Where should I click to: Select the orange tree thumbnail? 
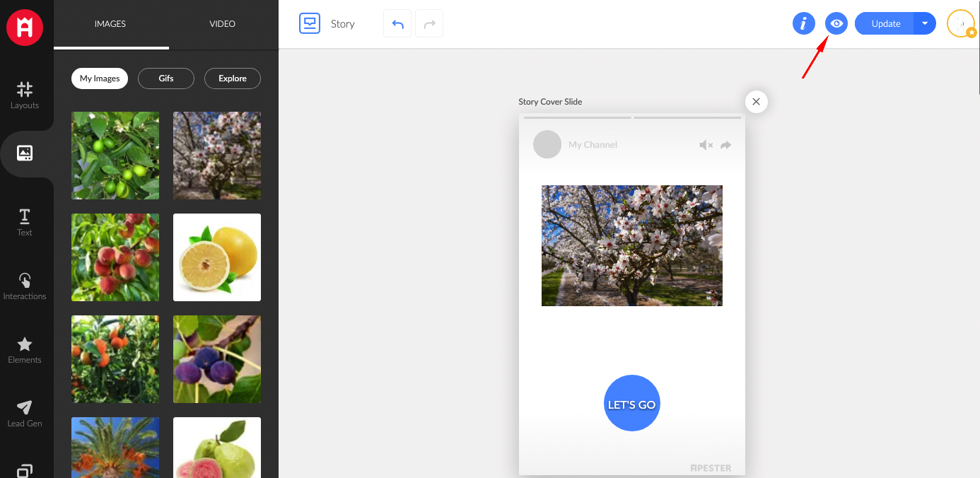[115, 359]
